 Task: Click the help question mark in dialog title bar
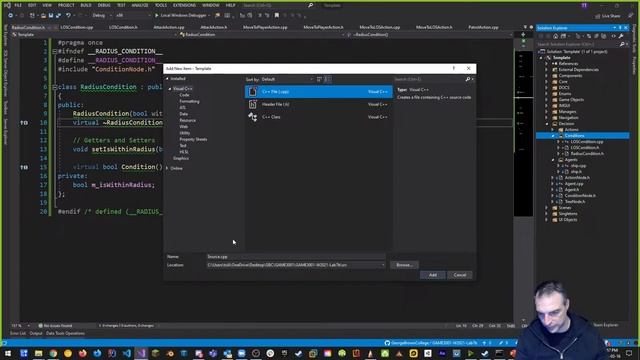pyautogui.click(x=453, y=68)
